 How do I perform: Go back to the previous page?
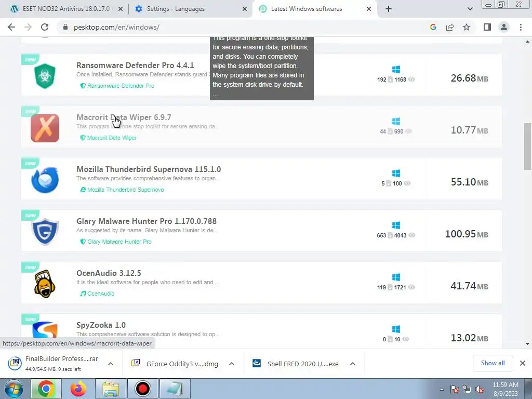[x=11, y=27]
